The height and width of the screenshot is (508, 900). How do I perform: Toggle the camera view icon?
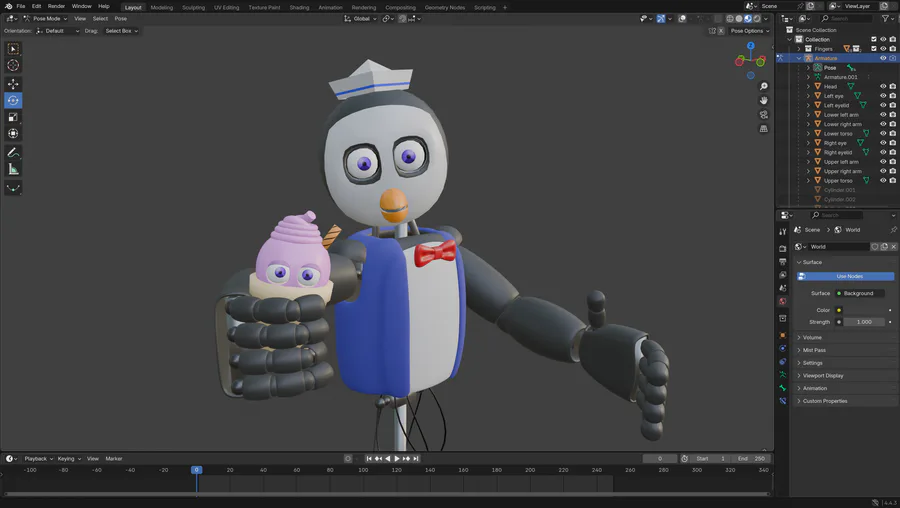pyautogui.click(x=763, y=115)
